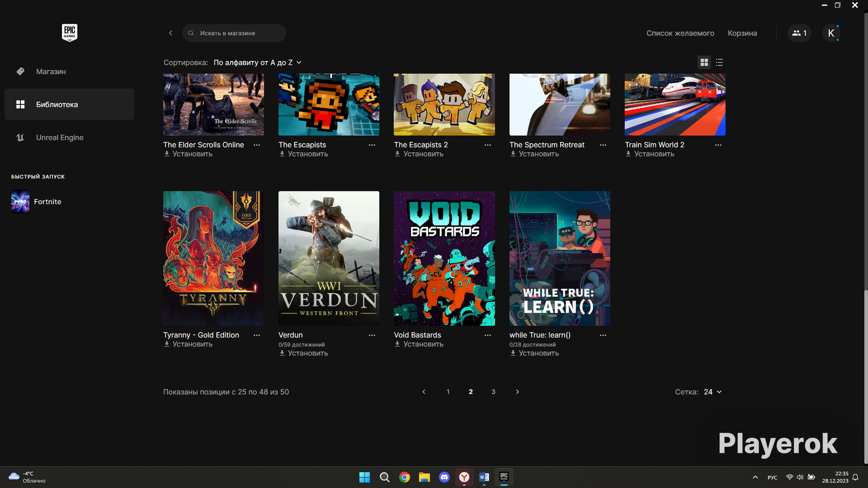Select Библиотека in sidebar
The height and width of the screenshot is (488, 868).
(69, 104)
